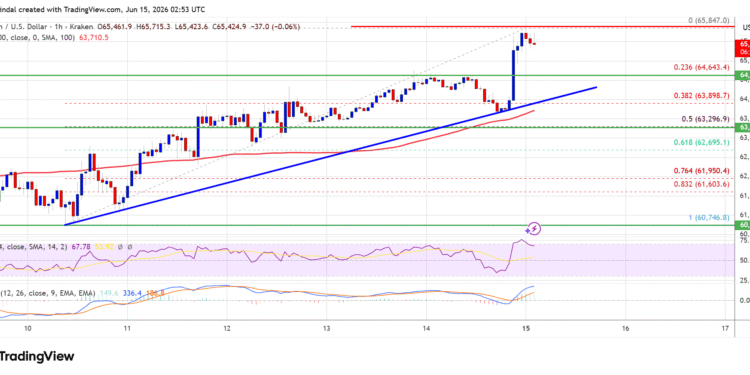
Task: Click the RSI axis label 25
Action: click(x=744, y=280)
